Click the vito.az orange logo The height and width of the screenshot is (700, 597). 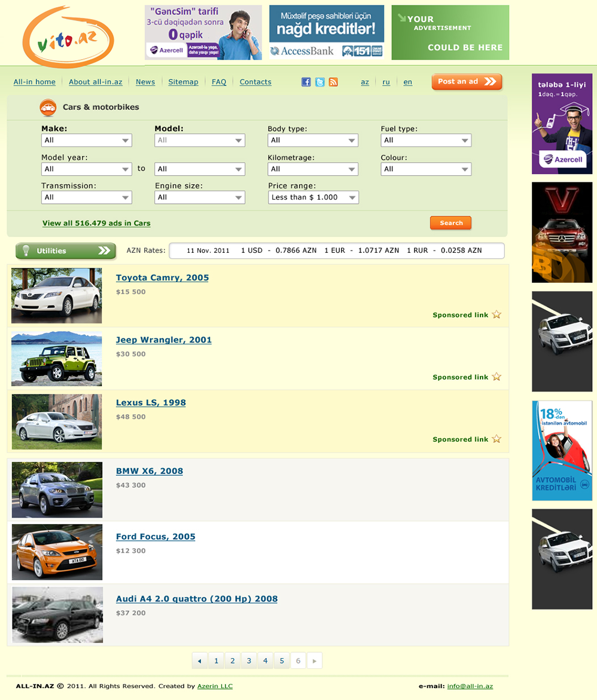tap(68, 36)
